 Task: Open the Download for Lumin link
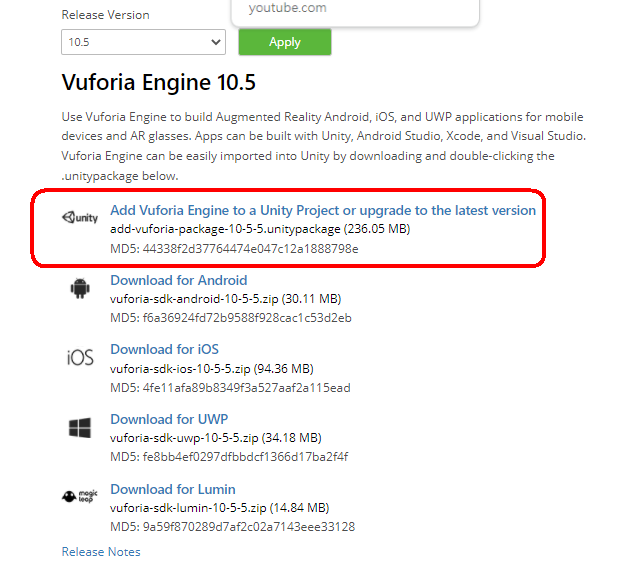(x=173, y=489)
